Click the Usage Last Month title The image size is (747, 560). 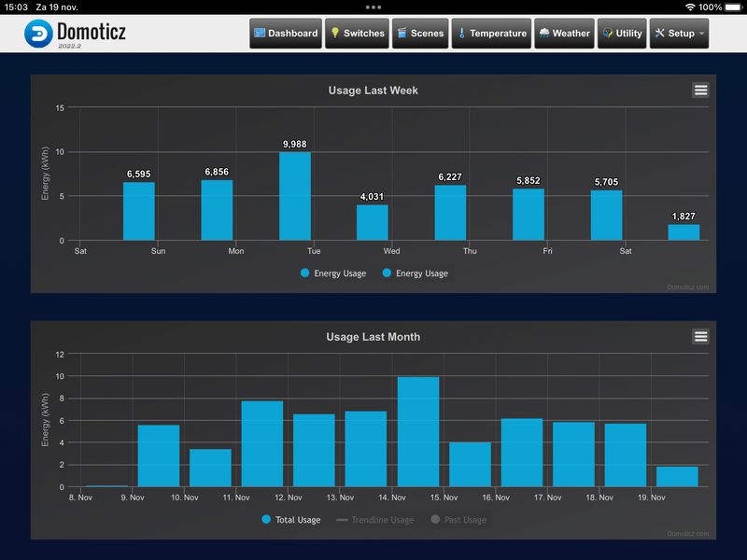(373, 337)
